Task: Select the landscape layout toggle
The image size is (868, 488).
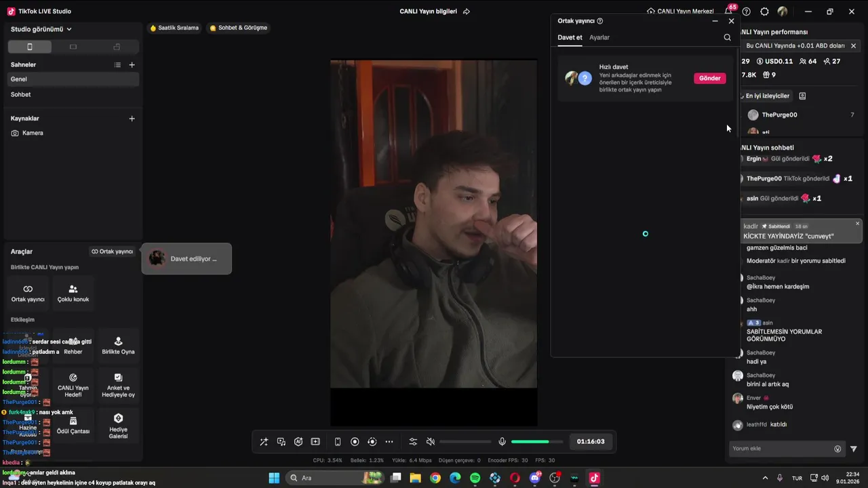Action: (x=73, y=47)
